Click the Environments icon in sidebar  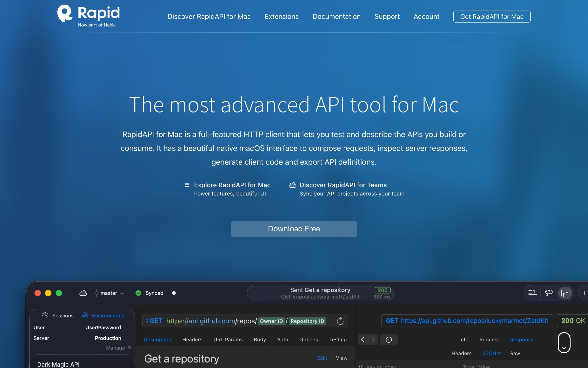(85, 315)
